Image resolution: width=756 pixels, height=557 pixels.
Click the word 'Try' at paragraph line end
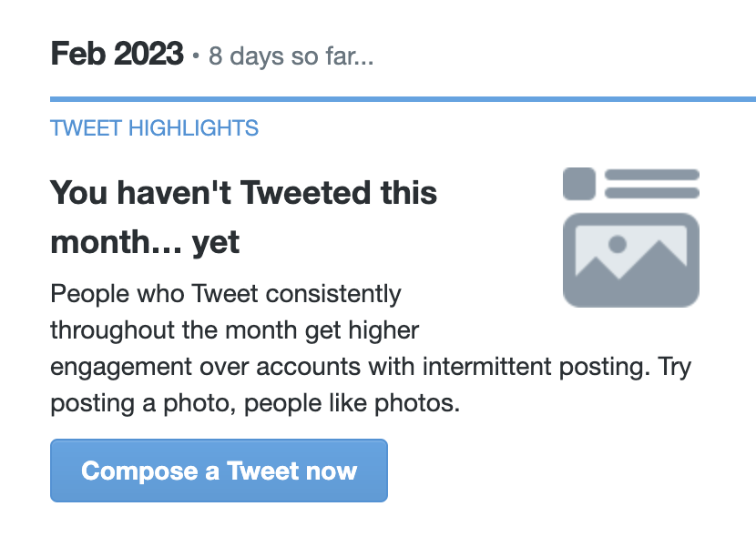(675, 367)
